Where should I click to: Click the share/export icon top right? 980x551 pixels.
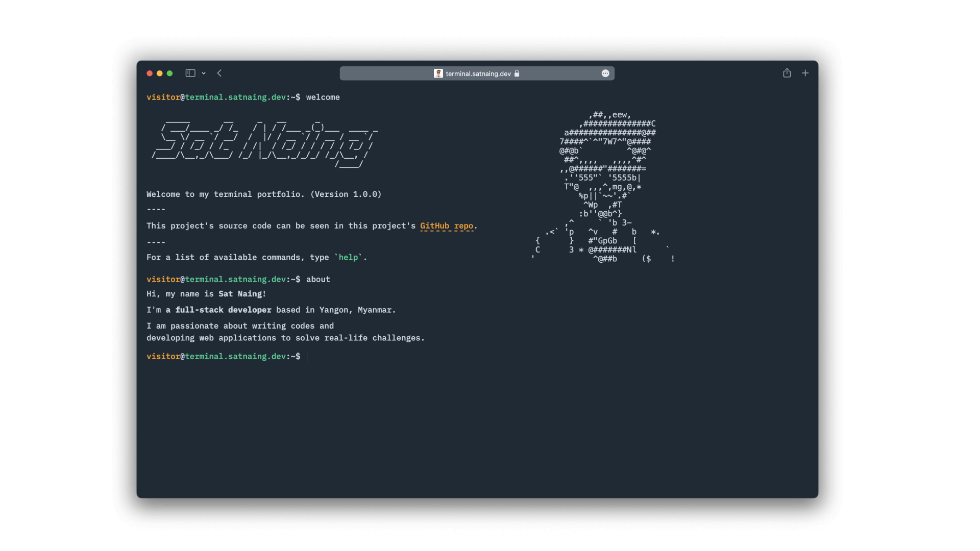coord(787,72)
